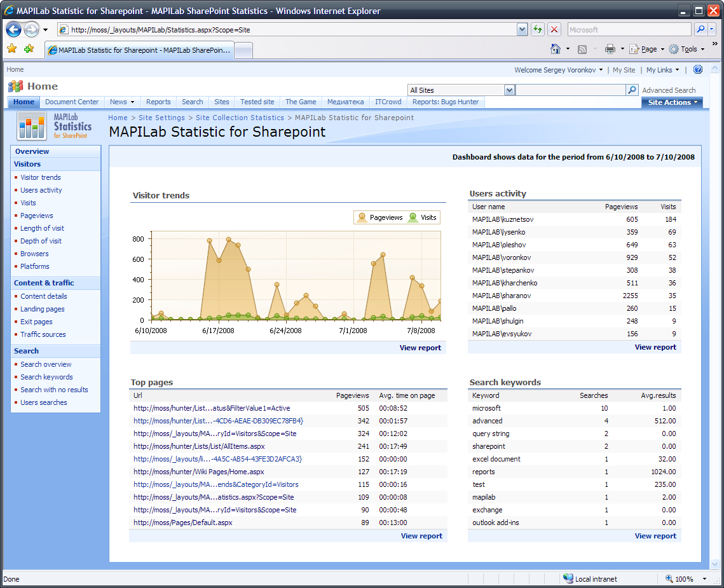Screen dimensions: 724x588
Task: Click the browser Forward arrow button
Action: (31, 30)
